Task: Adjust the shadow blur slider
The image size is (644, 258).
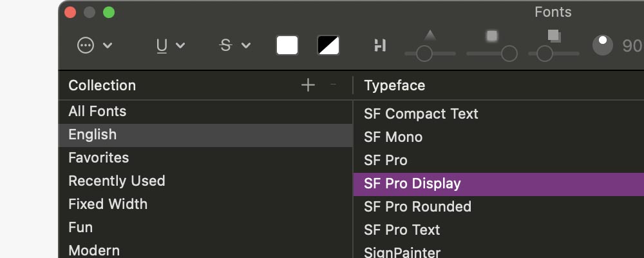Action: point(509,54)
